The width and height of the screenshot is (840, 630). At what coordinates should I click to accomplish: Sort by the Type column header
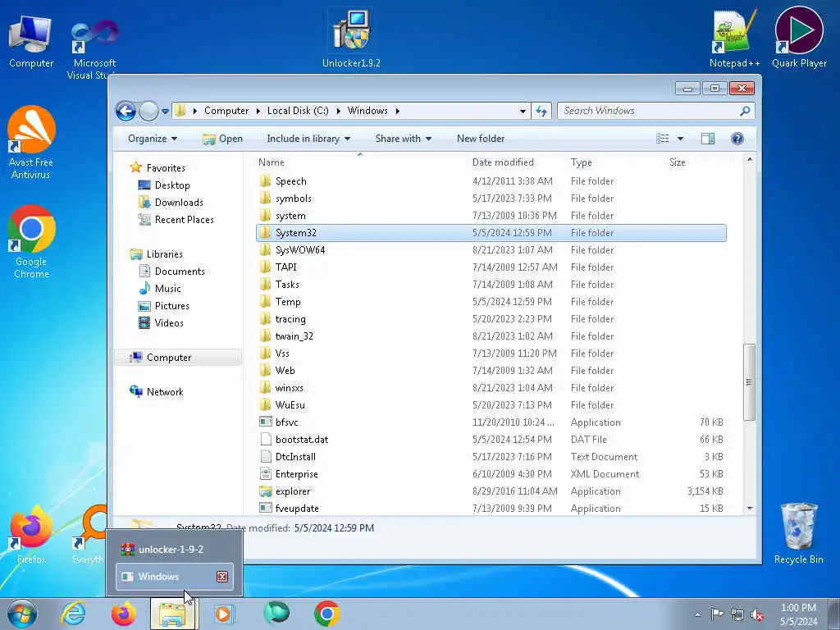pos(582,162)
